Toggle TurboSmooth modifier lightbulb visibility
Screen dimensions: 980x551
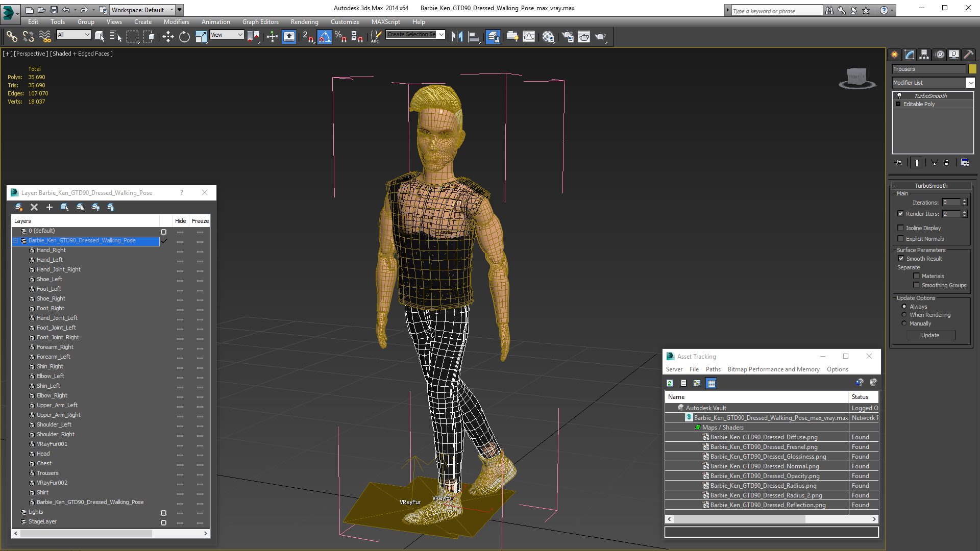pos(899,95)
